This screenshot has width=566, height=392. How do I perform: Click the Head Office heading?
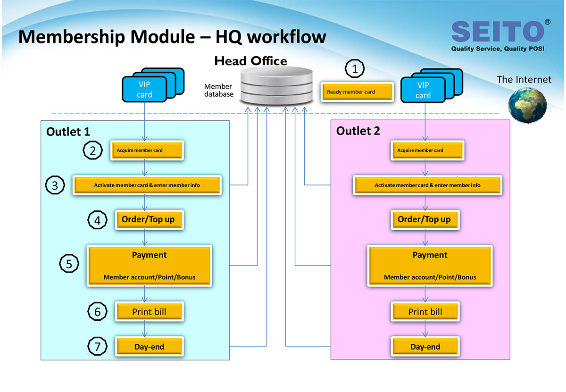(x=250, y=61)
